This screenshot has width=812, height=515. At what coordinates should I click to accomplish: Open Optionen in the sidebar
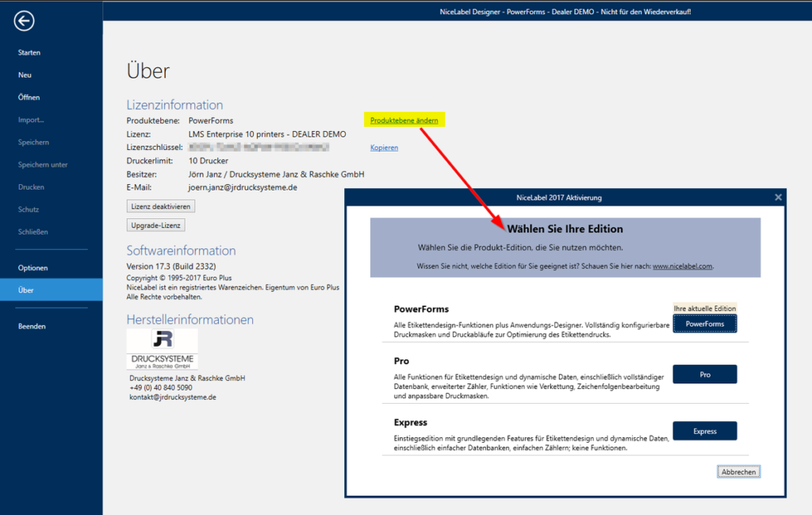[33, 267]
